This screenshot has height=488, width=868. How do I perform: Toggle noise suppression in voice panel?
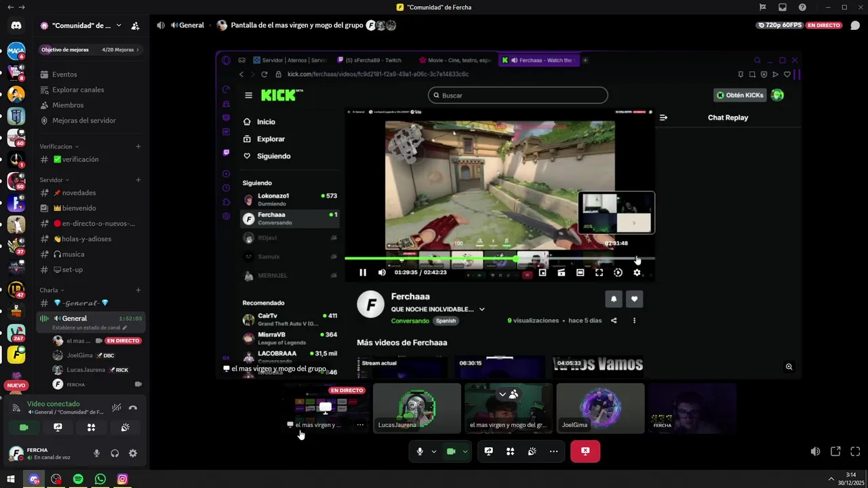pyautogui.click(x=117, y=407)
